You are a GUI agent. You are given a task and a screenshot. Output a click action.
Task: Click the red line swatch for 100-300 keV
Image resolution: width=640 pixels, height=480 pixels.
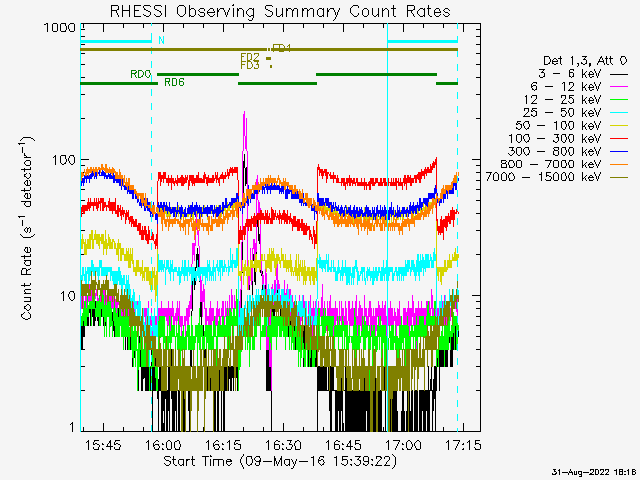[619, 138]
